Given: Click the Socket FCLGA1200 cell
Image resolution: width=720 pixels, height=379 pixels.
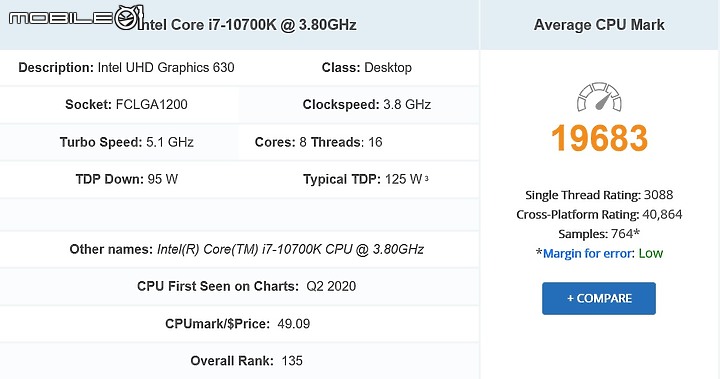Looking at the screenshot, I should [x=126, y=104].
